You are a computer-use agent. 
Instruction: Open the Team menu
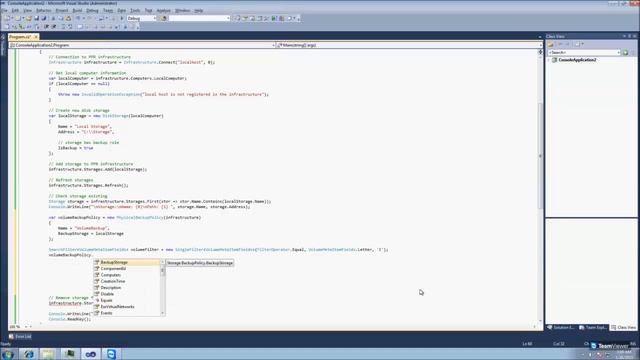108,10
